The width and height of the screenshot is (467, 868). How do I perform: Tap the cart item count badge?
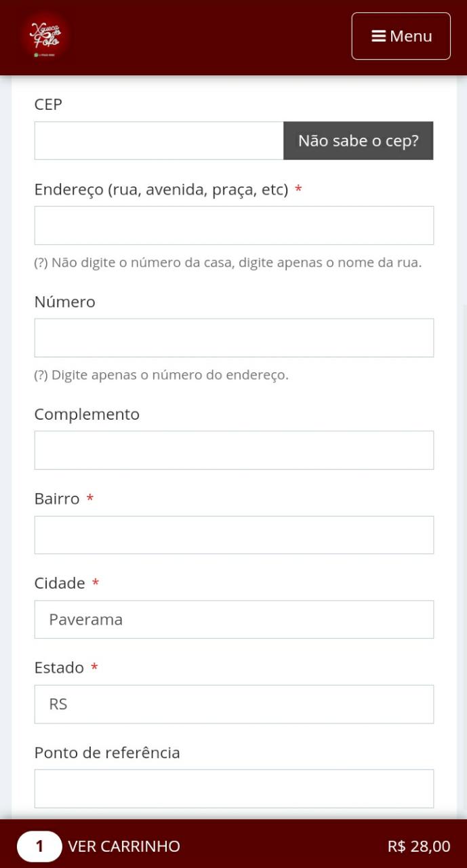[x=39, y=846]
